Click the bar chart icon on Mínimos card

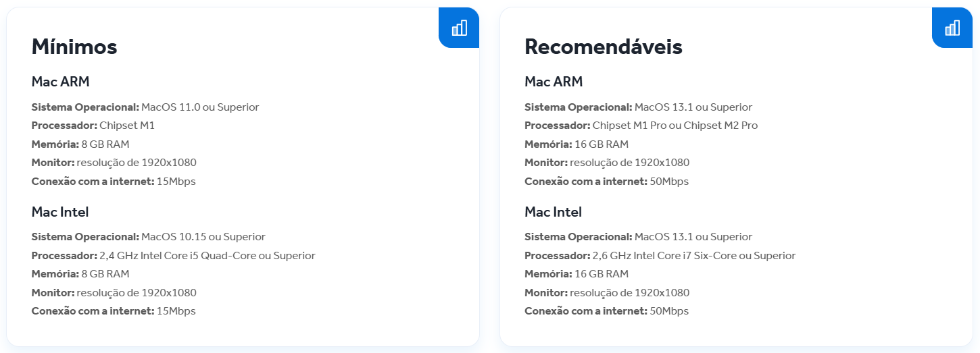coord(460,28)
